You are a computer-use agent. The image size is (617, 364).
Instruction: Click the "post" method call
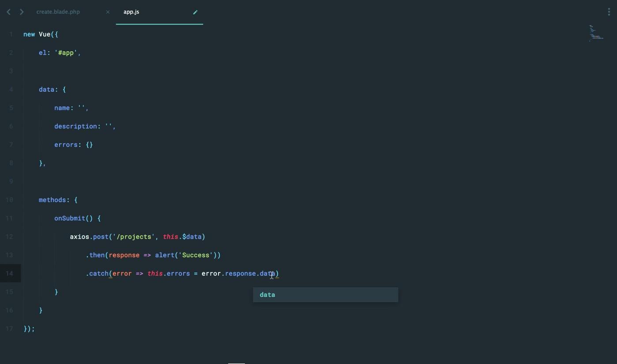click(101, 237)
